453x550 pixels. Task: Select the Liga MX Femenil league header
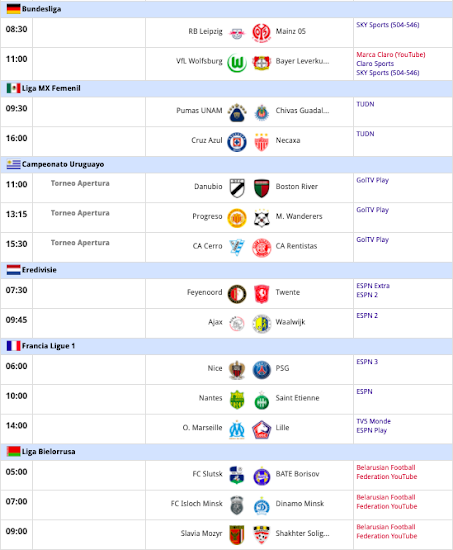(x=226, y=88)
